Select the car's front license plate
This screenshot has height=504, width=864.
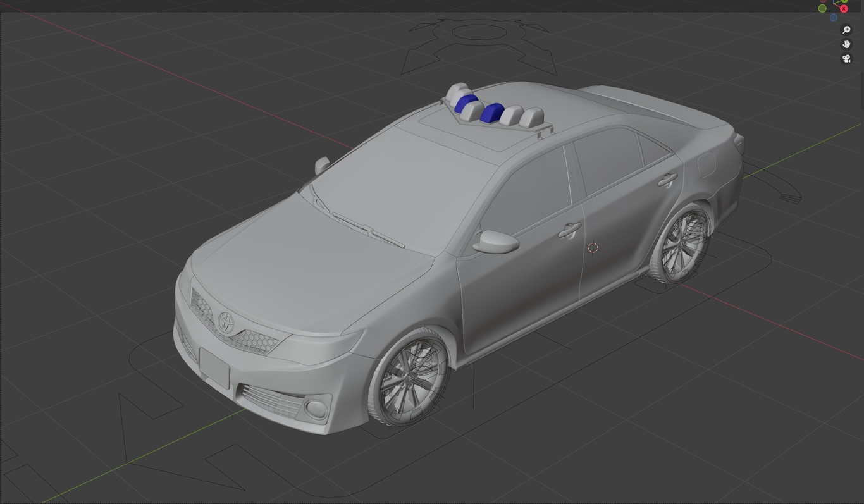214,367
